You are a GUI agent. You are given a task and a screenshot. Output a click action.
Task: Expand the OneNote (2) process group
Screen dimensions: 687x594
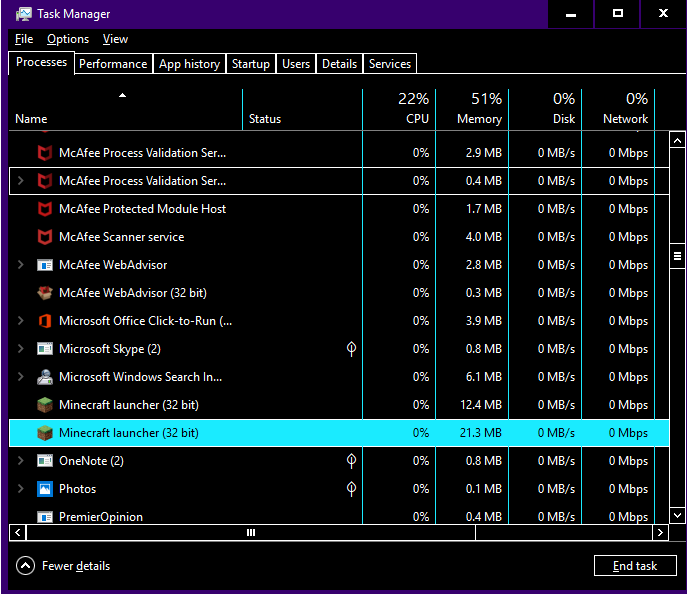(21, 461)
